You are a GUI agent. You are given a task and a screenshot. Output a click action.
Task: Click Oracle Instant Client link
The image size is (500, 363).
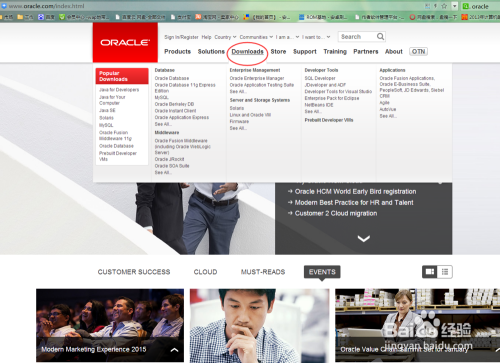pyautogui.click(x=175, y=111)
